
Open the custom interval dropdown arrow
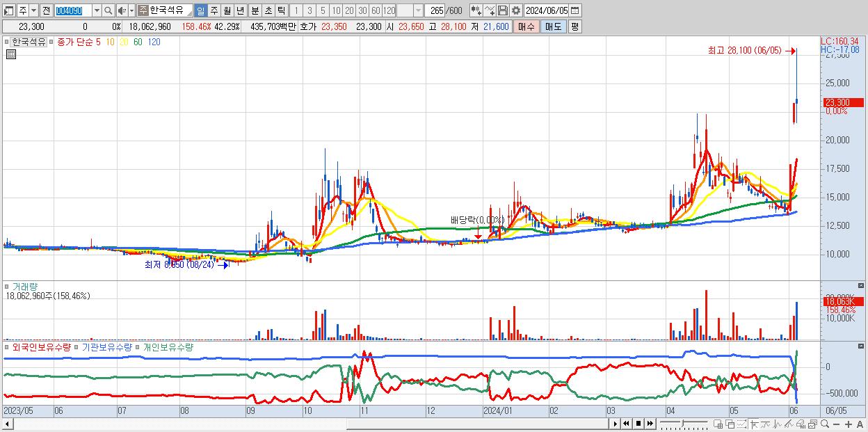(418, 10)
